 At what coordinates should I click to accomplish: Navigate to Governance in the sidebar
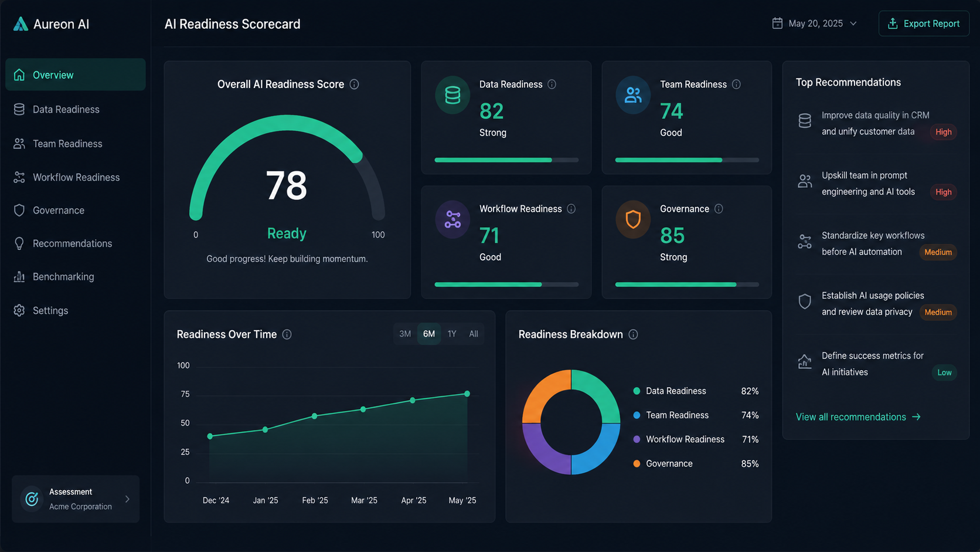click(x=76, y=211)
